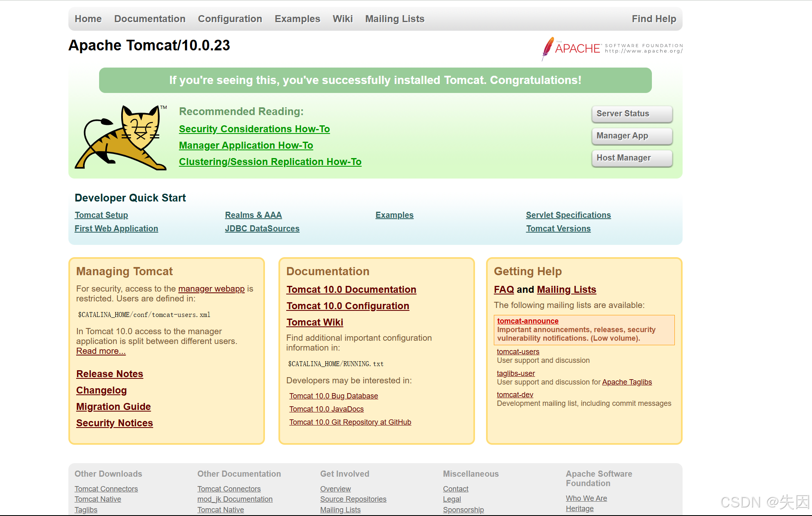The width and height of the screenshot is (812, 516).
Task: Open the tomcat-announce mailing list link
Action: [x=528, y=321]
